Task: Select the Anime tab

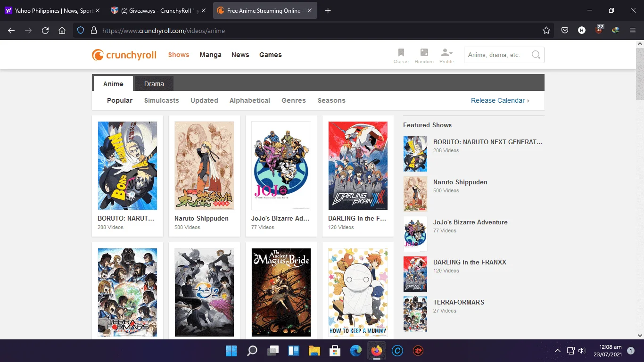Action: coord(113,84)
